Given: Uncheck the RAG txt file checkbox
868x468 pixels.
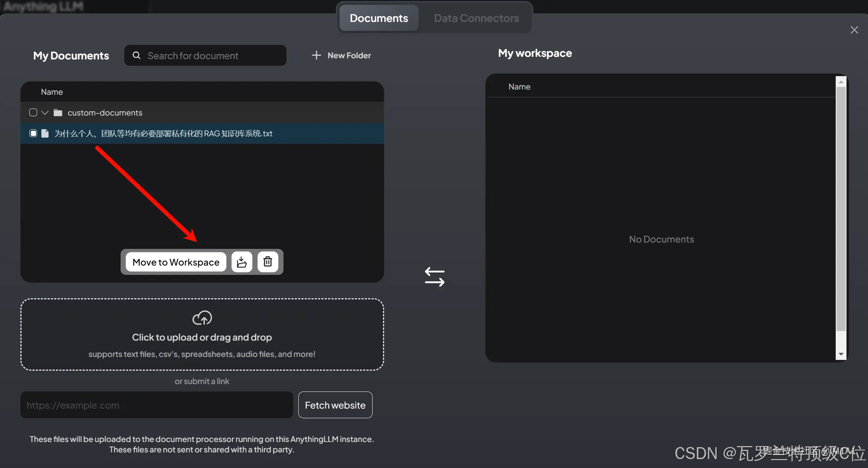Looking at the screenshot, I should 33,133.
